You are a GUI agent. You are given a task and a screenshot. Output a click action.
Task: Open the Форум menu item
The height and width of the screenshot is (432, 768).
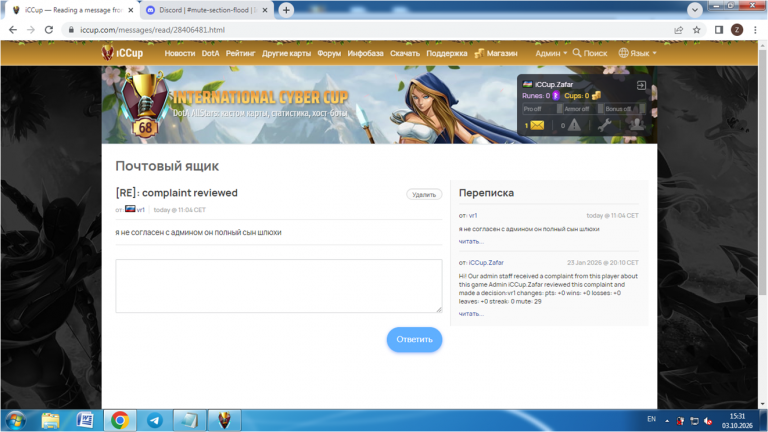(x=329, y=53)
